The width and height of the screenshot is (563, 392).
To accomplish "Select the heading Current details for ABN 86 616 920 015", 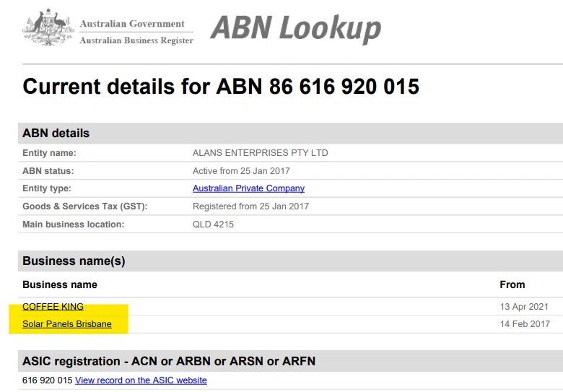I will [221, 87].
